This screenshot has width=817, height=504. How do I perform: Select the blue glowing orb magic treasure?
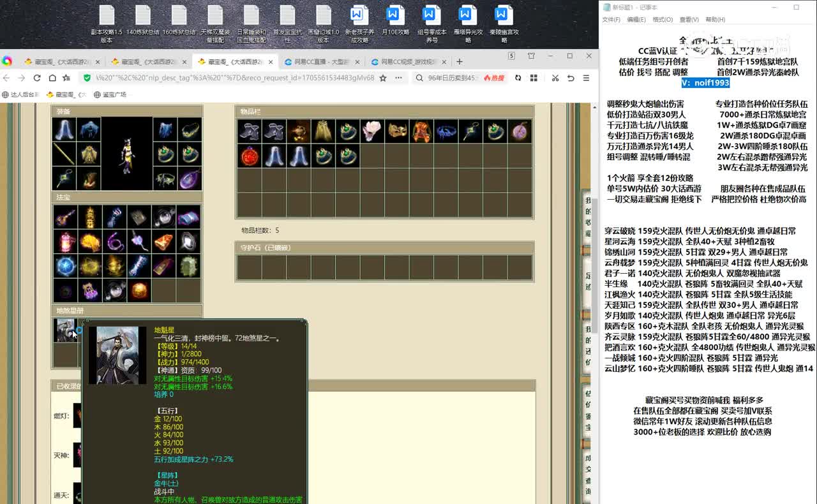pos(64,266)
